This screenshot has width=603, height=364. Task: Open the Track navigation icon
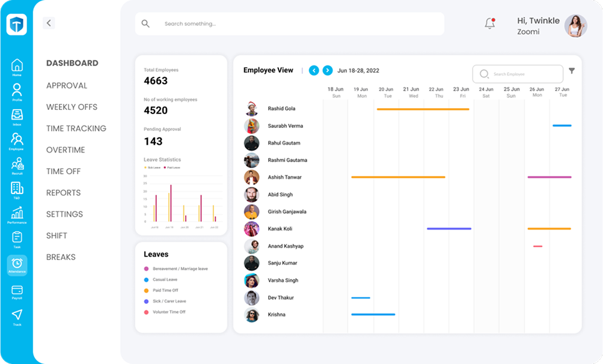tap(17, 316)
